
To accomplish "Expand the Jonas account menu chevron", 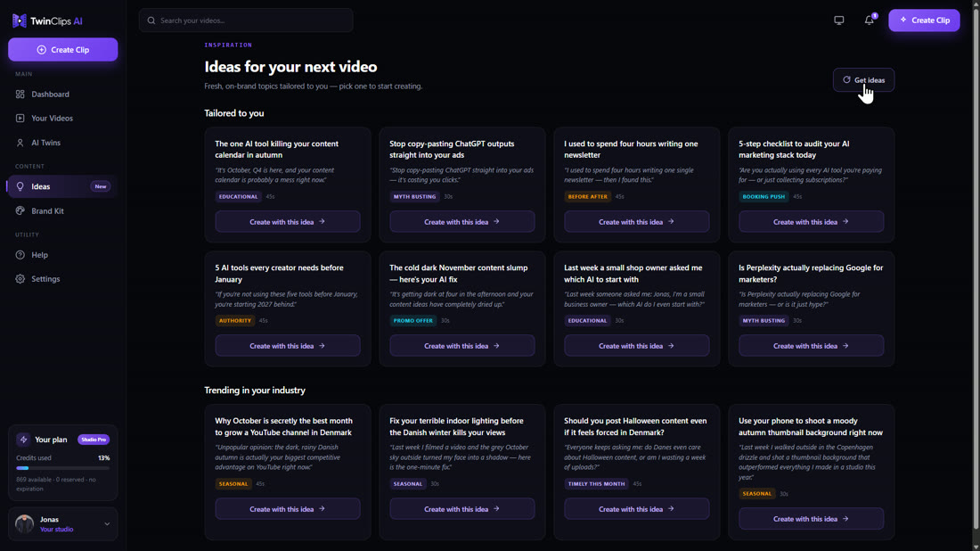I will 107,524.
